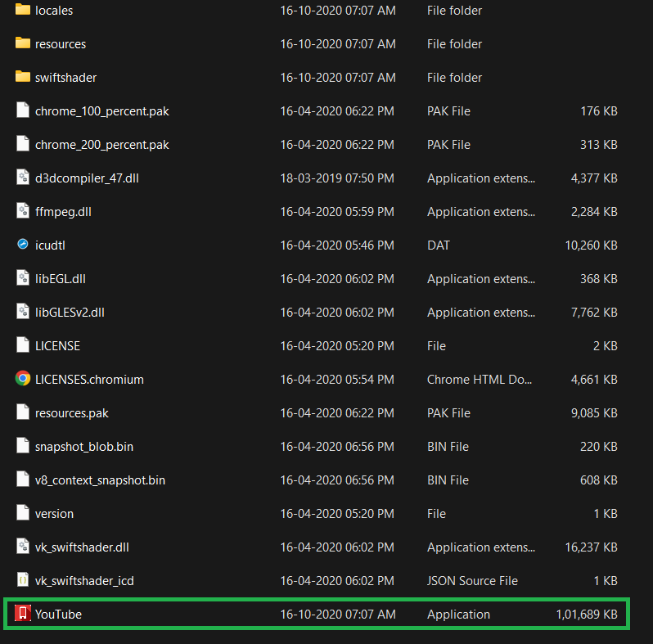Select the chrome_100_percent.pak file name
The image size is (653, 644).
[102, 111]
